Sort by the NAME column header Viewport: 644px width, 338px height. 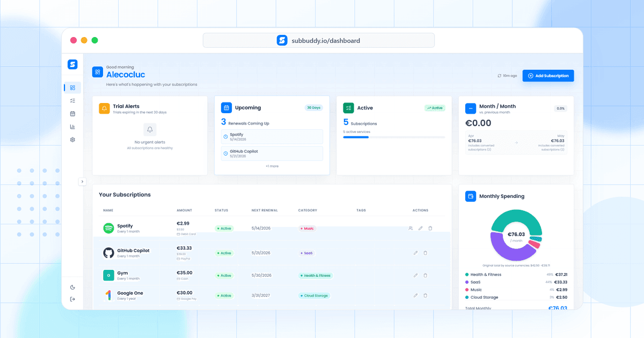[x=108, y=210]
